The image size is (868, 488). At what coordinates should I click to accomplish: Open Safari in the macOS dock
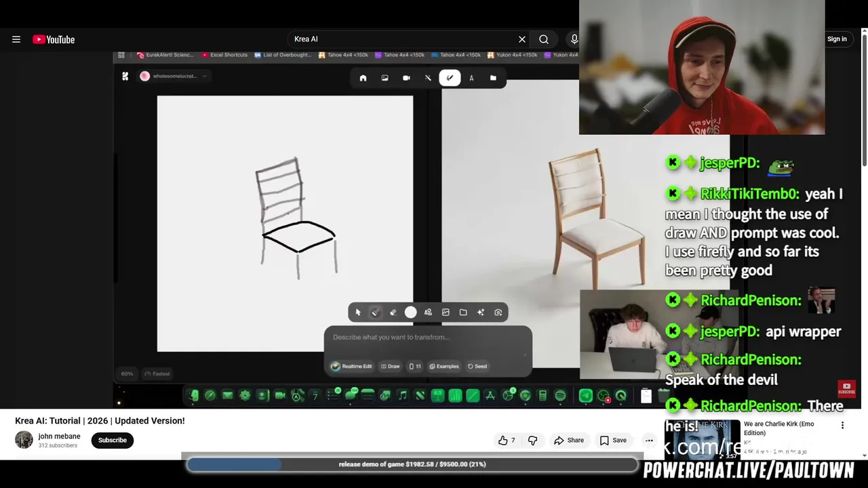210,396
